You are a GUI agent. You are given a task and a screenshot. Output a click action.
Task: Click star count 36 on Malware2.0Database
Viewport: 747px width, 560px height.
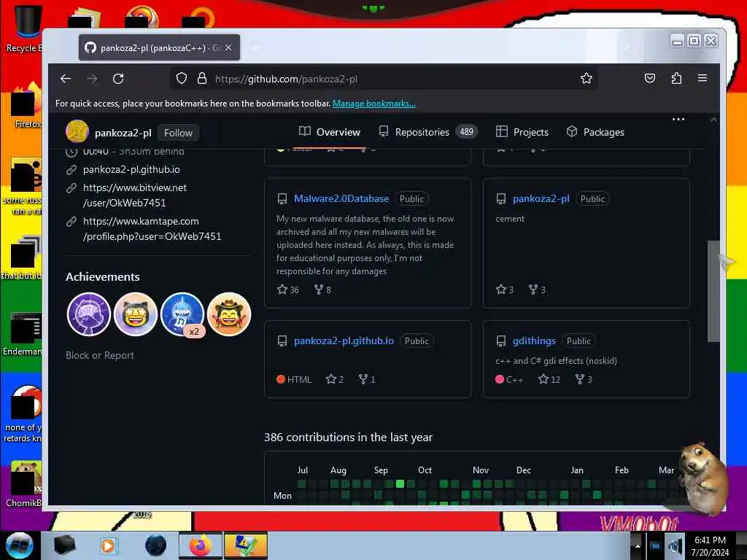288,289
